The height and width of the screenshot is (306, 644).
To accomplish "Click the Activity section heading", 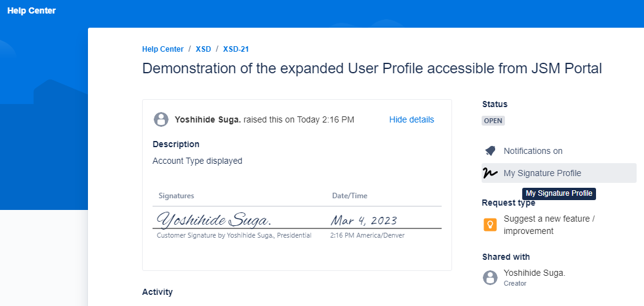I will click(x=157, y=292).
